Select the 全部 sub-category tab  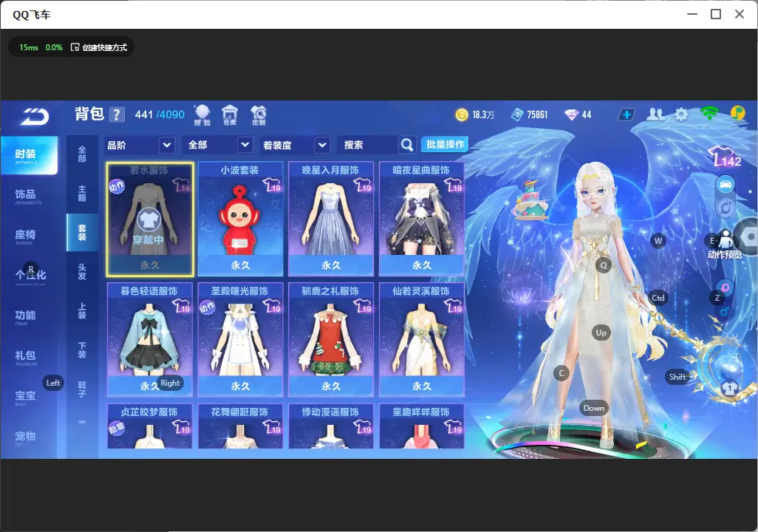(x=82, y=154)
